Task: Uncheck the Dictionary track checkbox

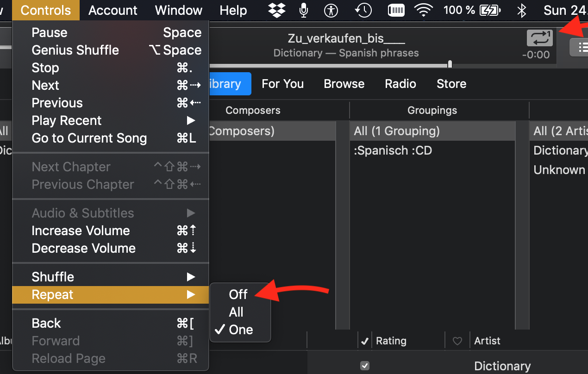Action: click(365, 366)
